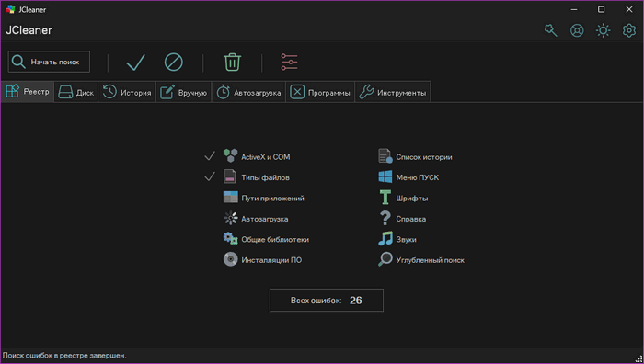This screenshot has width=644, height=364.
Task: Select the Автозагрузка category label in list
Action: click(265, 219)
